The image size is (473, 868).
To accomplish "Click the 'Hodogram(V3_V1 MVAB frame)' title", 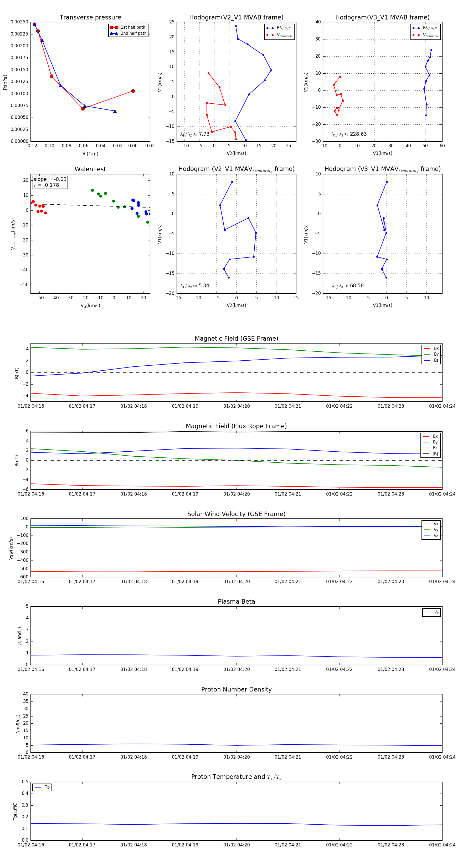I will click(x=382, y=18).
